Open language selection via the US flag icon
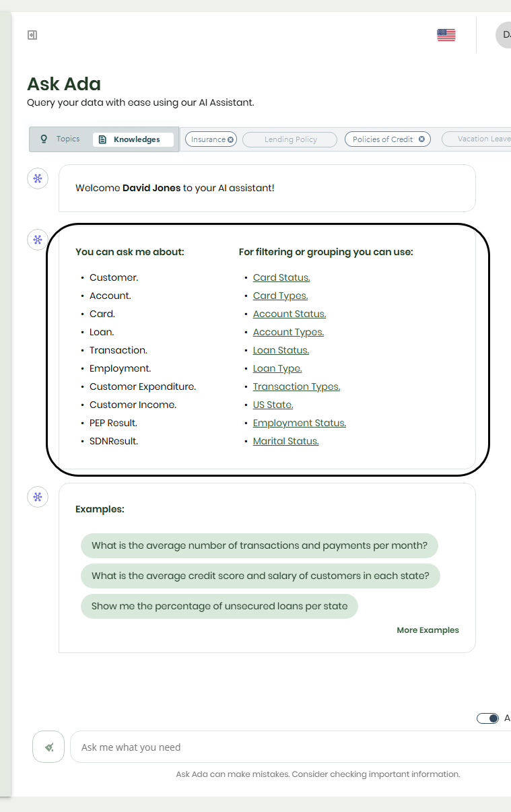The width and height of the screenshot is (511, 812). 446,35
